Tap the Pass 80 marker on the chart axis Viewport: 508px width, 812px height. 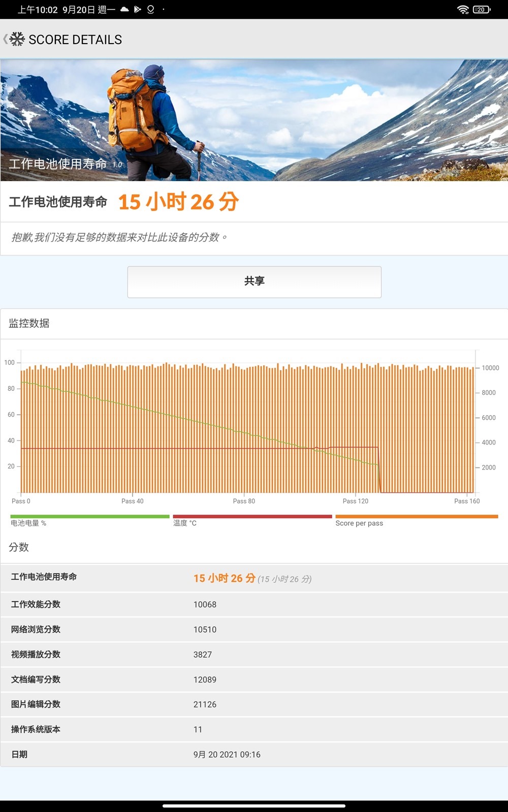(x=244, y=501)
